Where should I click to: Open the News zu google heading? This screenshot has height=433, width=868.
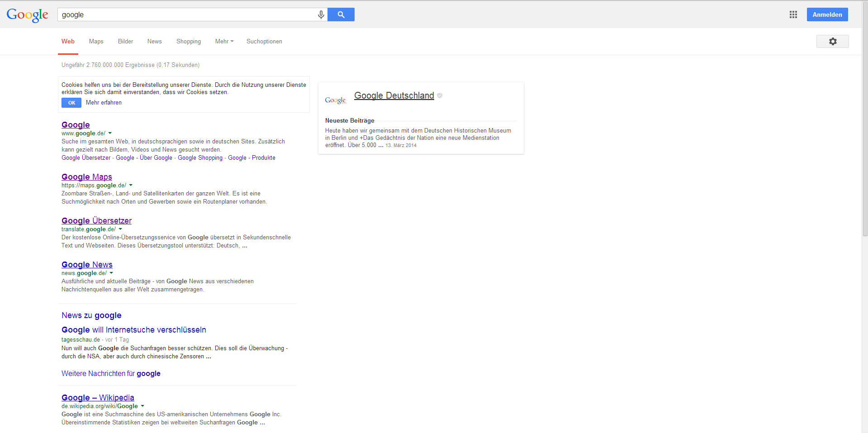tap(91, 315)
